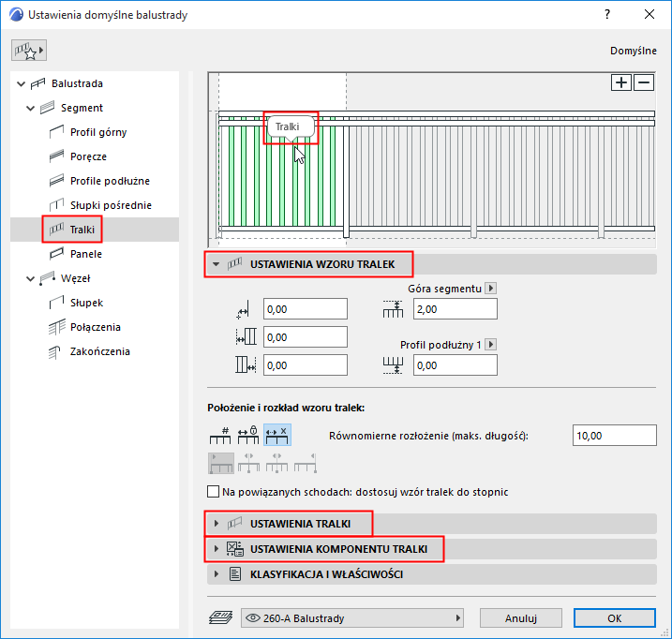
Task: Open the railing favorites star button
Action: pyautogui.click(x=29, y=51)
